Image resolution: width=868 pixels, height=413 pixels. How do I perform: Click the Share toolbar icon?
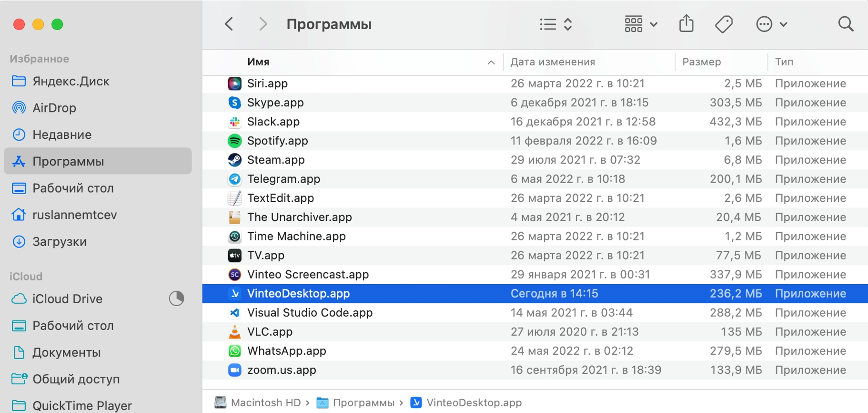[686, 23]
